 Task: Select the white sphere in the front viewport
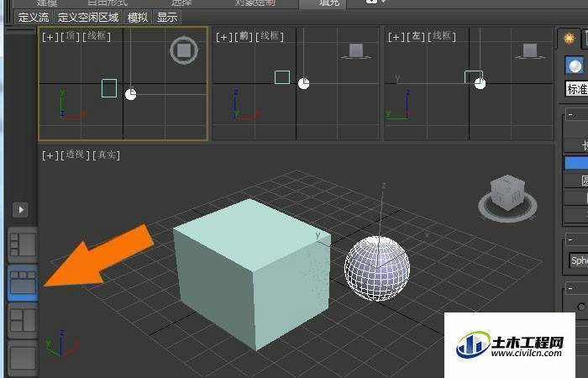(304, 83)
